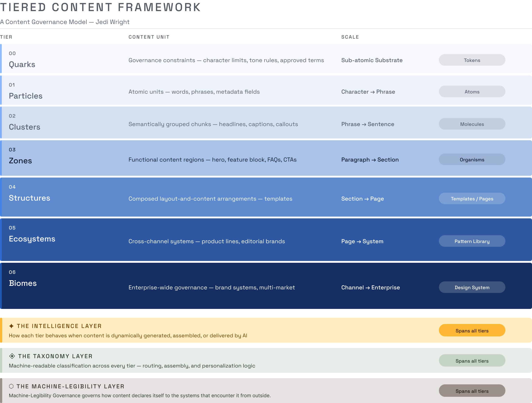Click the Atomic units description
The width and height of the screenshot is (532, 403).
194,92
